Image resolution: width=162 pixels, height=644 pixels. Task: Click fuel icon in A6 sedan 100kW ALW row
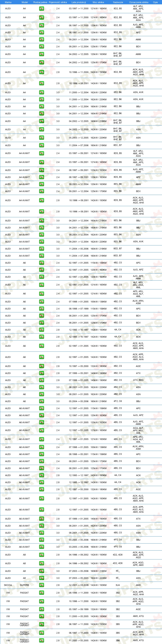coord(42,302)
